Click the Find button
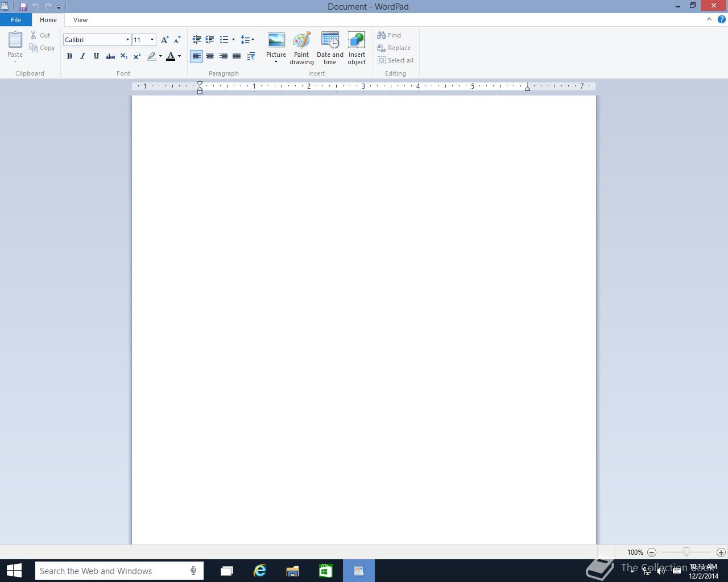Screen dimensions: 728x582 (389, 35)
